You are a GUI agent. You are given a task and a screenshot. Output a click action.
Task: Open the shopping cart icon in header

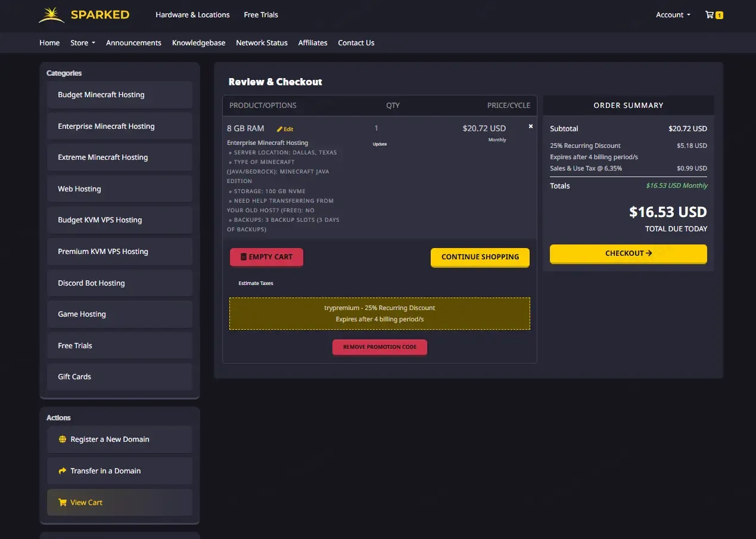tap(714, 15)
